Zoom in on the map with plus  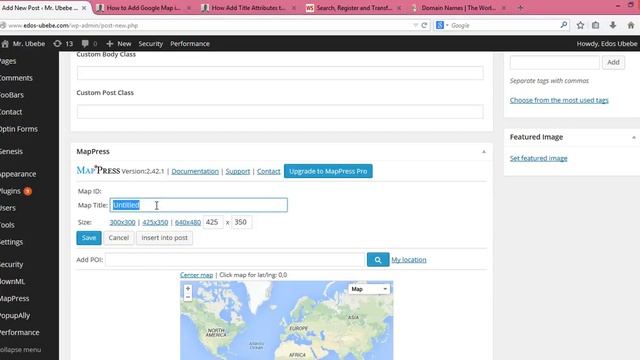(188, 289)
